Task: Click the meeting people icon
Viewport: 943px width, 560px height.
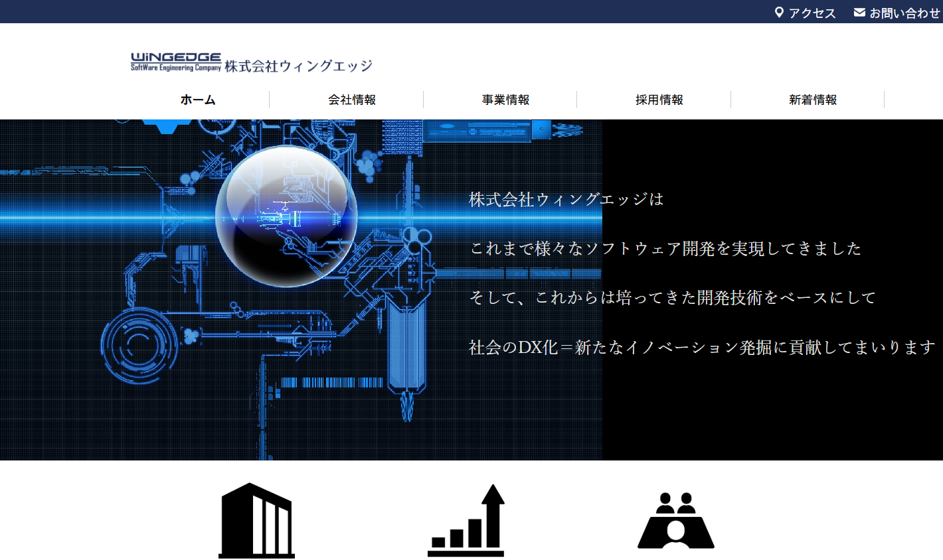Action: [x=675, y=520]
